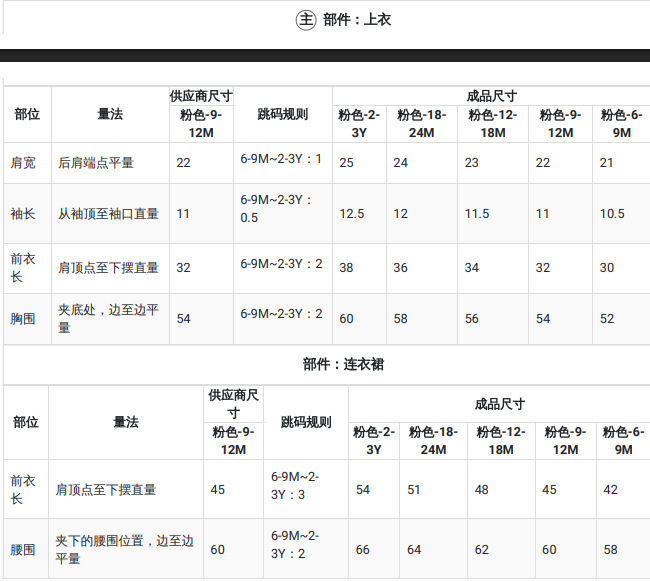Select 前衣长 row label in 上衣 table
The width and height of the screenshot is (650, 581).
coord(23,268)
